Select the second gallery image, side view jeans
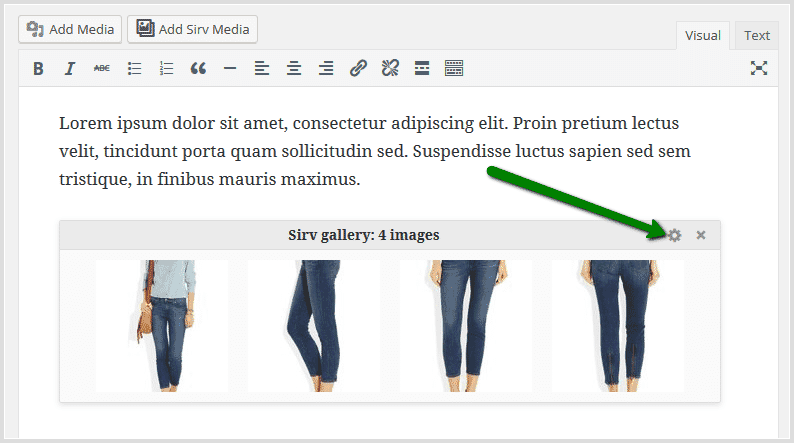The height and width of the screenshot is (443, 794). pos(314,326)
